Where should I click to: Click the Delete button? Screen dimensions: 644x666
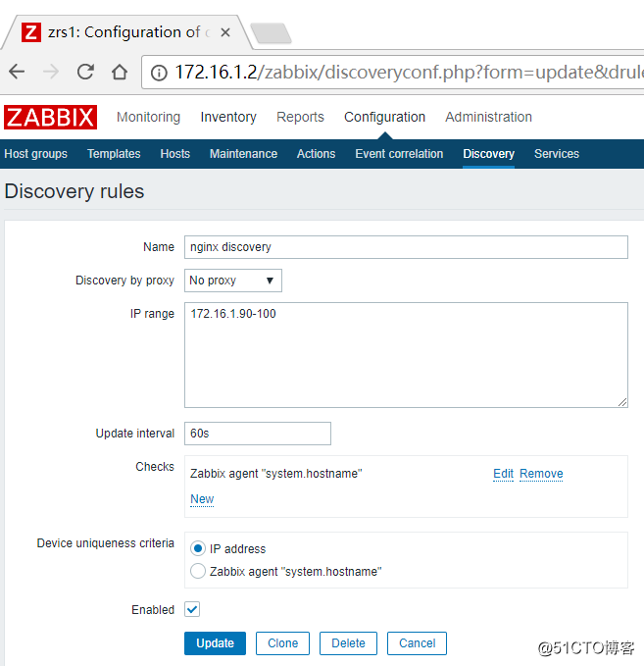pyautogui.click(x=348, y=643)
